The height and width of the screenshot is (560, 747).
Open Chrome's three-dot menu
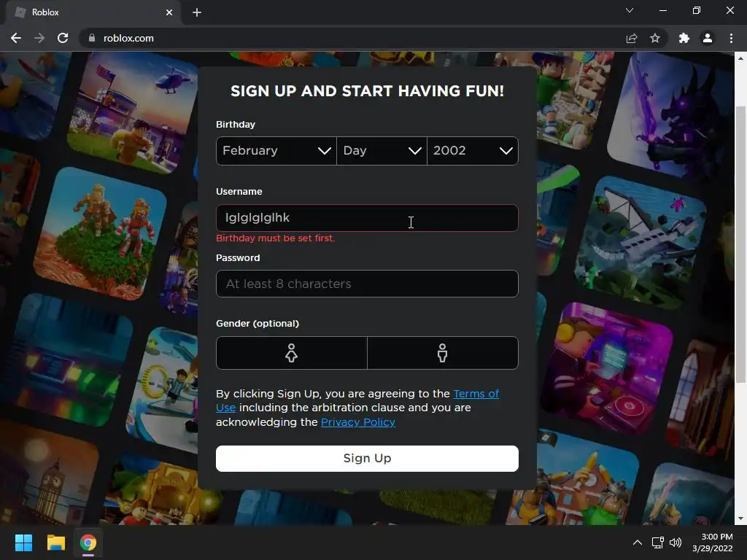pyautogui.click(x=731, y=38)
